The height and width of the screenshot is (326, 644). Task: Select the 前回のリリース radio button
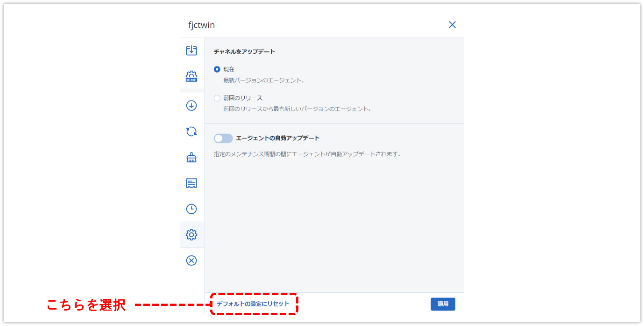coord(217,98)
